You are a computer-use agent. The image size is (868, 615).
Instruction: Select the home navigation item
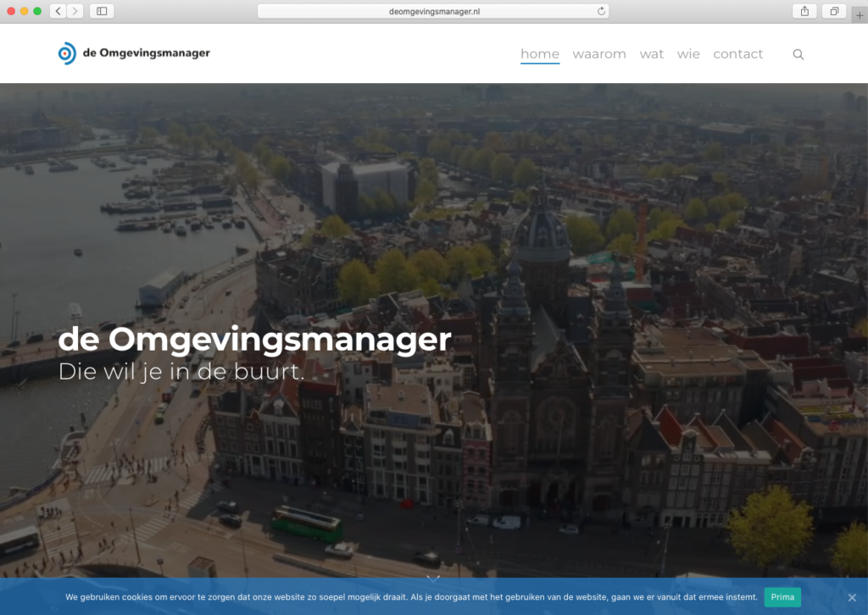click(x=540, y=54)
